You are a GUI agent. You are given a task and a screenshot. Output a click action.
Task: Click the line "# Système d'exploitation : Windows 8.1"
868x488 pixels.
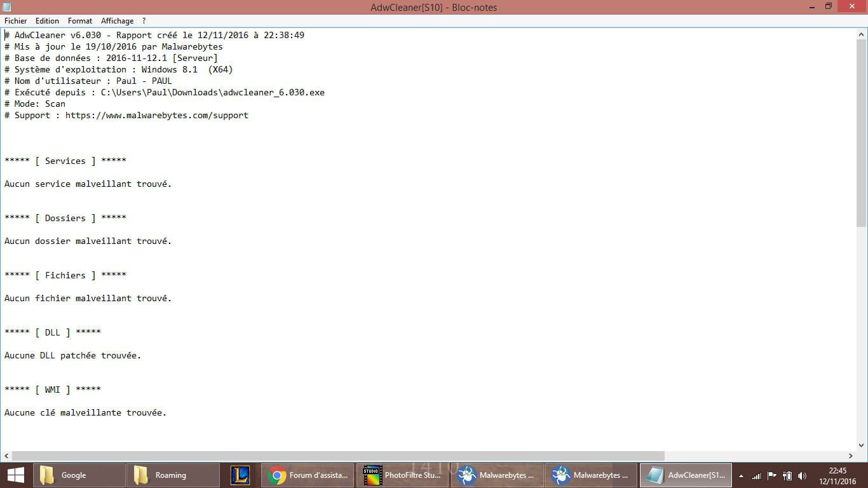coord(119,69)
